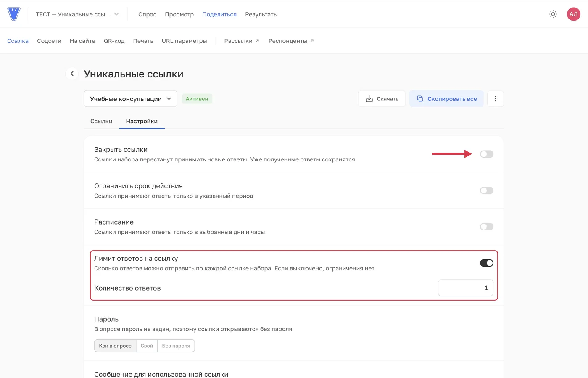Open the АЛ user avatar menu
Viewport: 588px width, 378px height.
tap(573, 14)
